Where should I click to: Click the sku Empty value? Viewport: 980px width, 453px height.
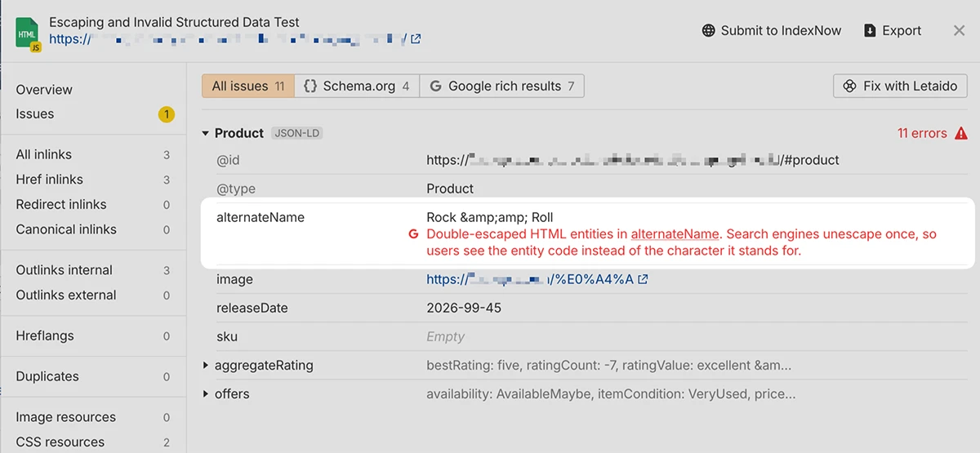tap(445, 336)
